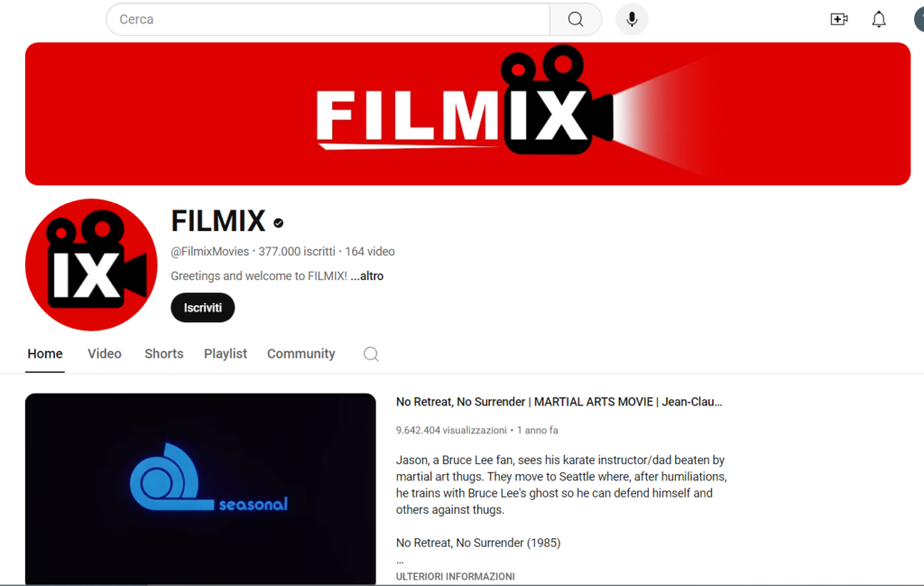Subscribe with the Iscriviti button
Screen dimensions: 924x586
click(203, 308)
